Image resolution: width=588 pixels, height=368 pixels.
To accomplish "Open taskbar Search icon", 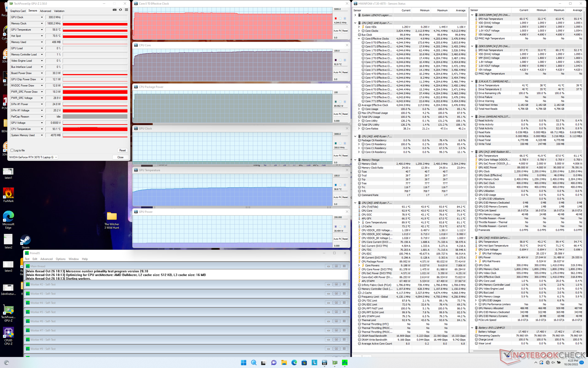I will [x=254, y=363].
